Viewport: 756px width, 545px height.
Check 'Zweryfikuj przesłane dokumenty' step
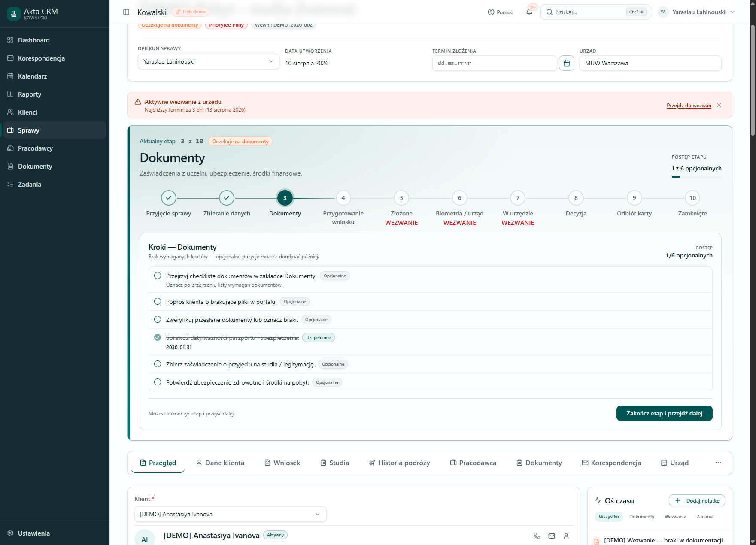(x=158, y=319)
